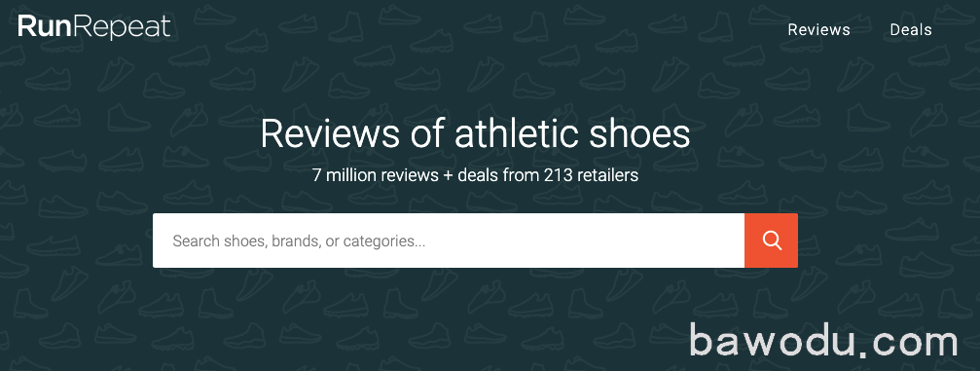Open the Reviews menu item

click(818, 30)
